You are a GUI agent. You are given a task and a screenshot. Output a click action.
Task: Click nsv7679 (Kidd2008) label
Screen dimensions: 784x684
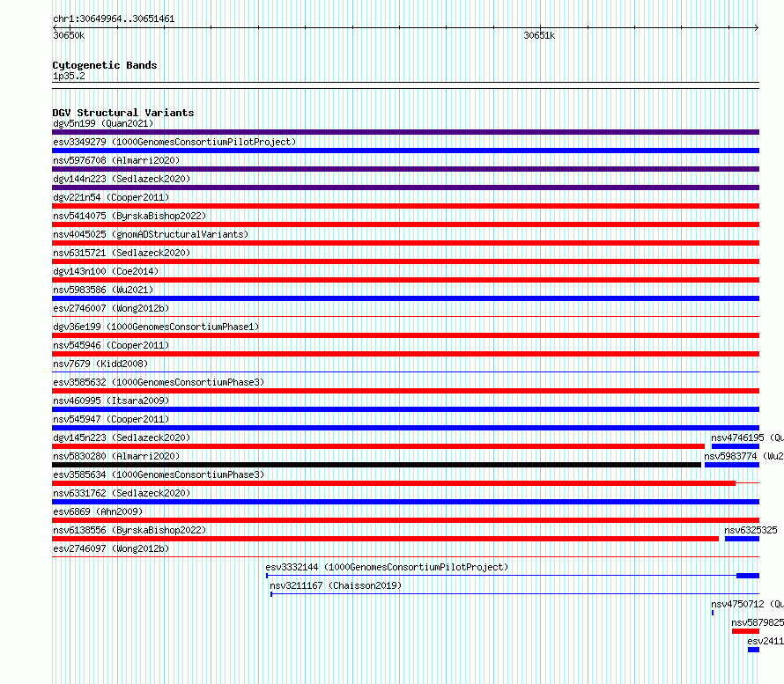(100, 364)
